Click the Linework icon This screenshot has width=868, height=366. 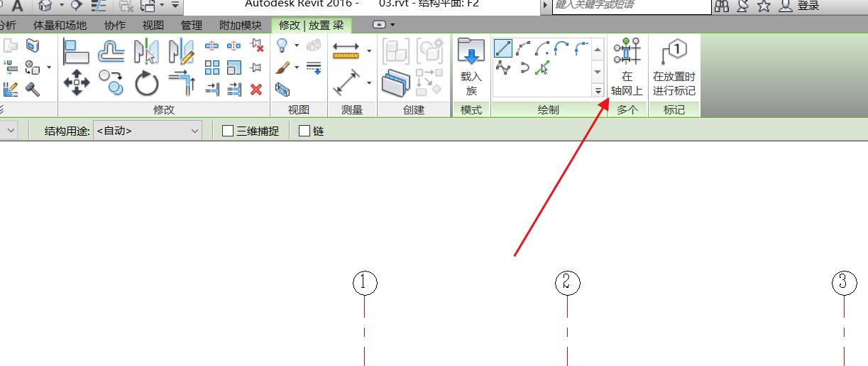pyautogui.click(x=314, y=68)
